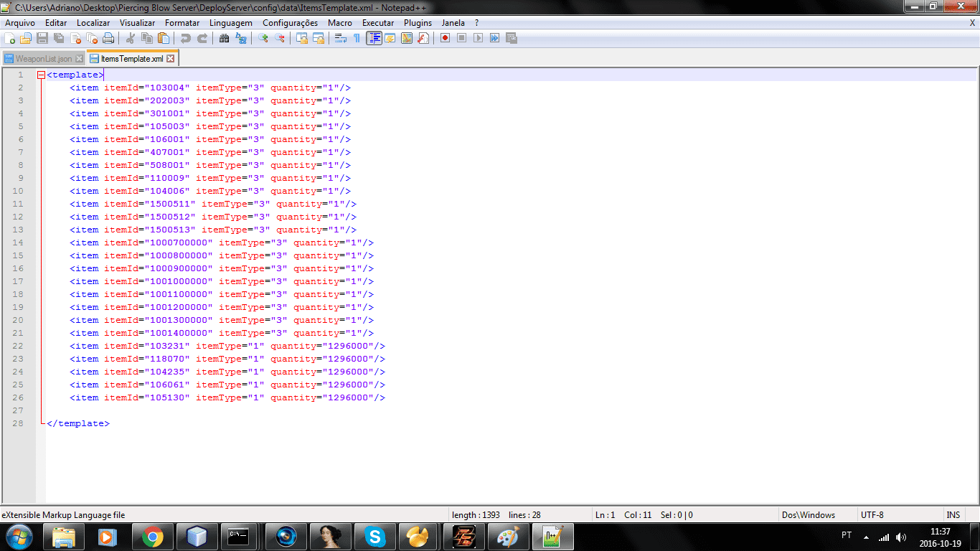Open the Linguagem menu
Viewport: 980px width, 551px height.
pos(230,23)
